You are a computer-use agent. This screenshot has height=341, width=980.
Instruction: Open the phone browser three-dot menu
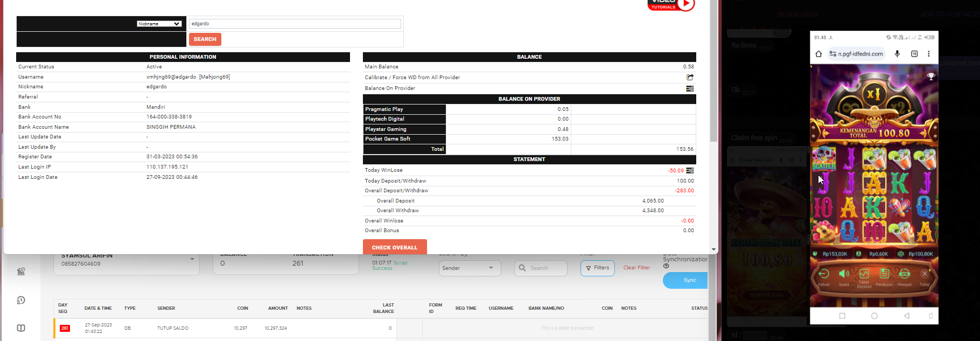click(x=929, y=54)
